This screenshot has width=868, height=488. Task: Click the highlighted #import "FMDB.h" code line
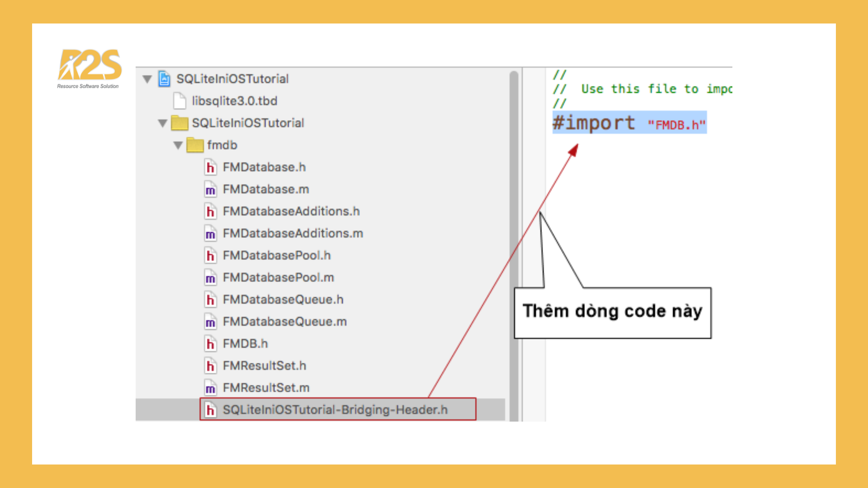[x=629, y=123]
